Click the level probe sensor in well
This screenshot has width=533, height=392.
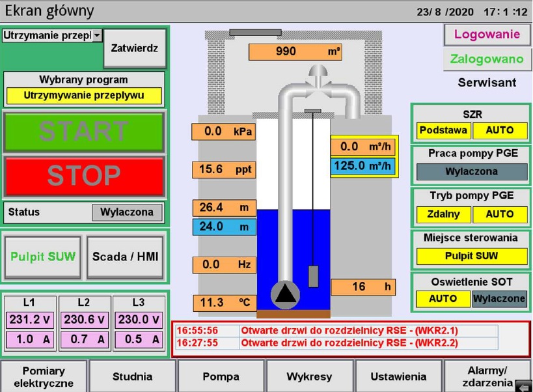click(314, 276)
